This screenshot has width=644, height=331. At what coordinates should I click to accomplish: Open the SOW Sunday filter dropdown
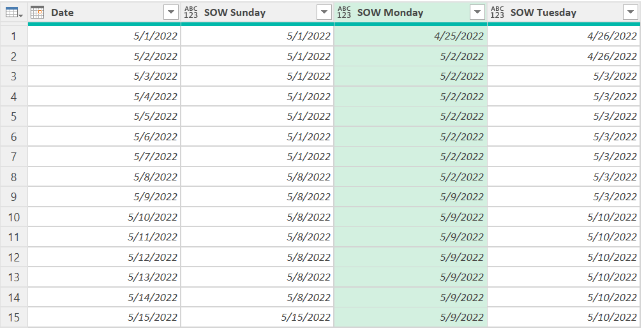pos(324,12)
